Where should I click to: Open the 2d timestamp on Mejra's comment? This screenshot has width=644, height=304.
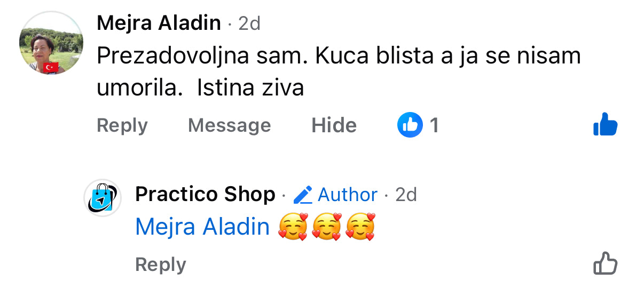pyautogui.click(x=249, y=23)
